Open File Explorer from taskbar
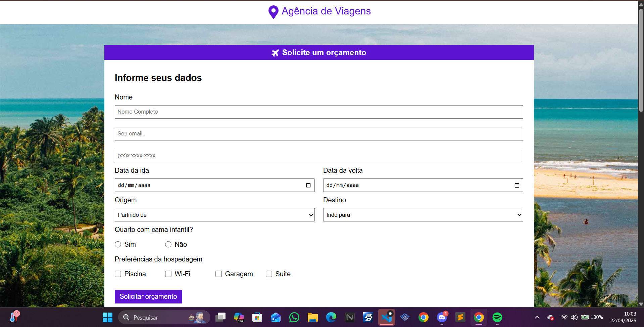 click(313, 317)
